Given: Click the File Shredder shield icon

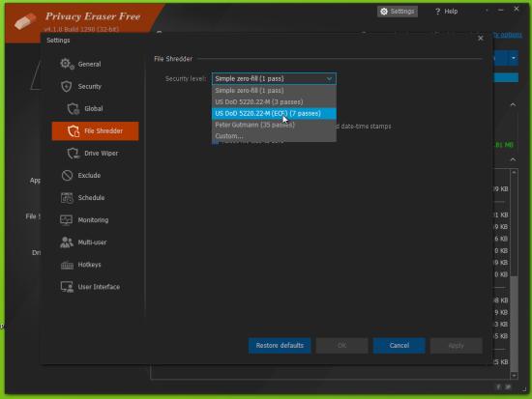Looking at the screenshot, I should coord(74,130).
